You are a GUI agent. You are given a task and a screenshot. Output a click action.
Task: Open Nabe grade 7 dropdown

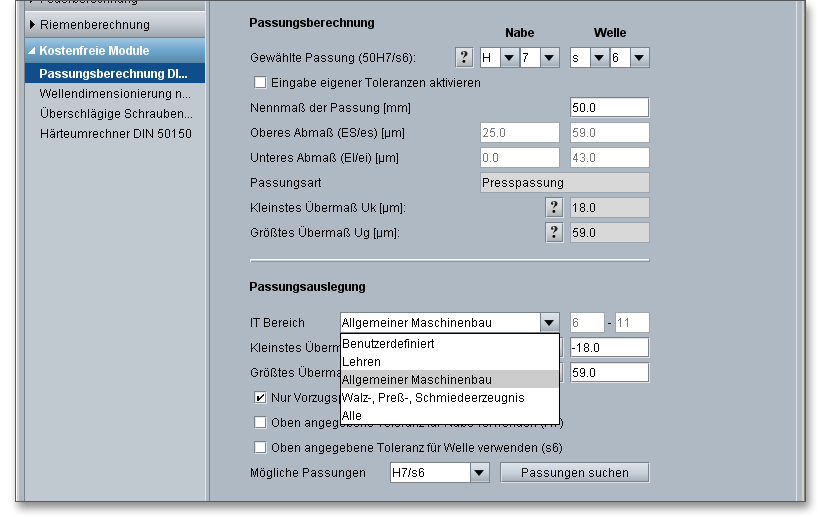click(549, 58)
